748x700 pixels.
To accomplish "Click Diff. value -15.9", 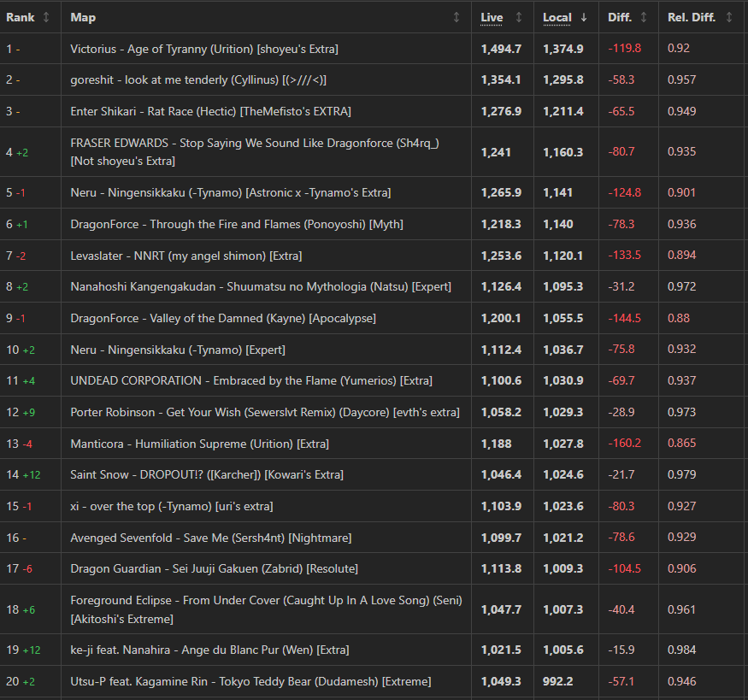I will 621,650.
